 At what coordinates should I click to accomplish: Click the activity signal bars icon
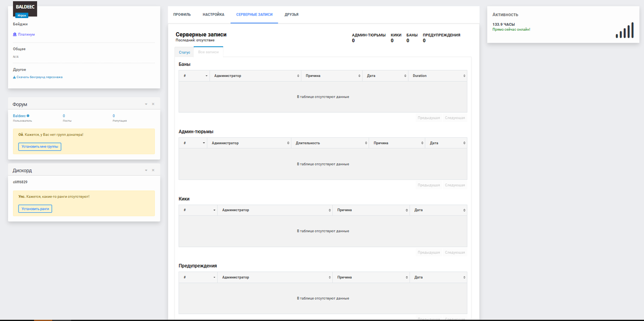pyautogui.click(x=624, y=30)
